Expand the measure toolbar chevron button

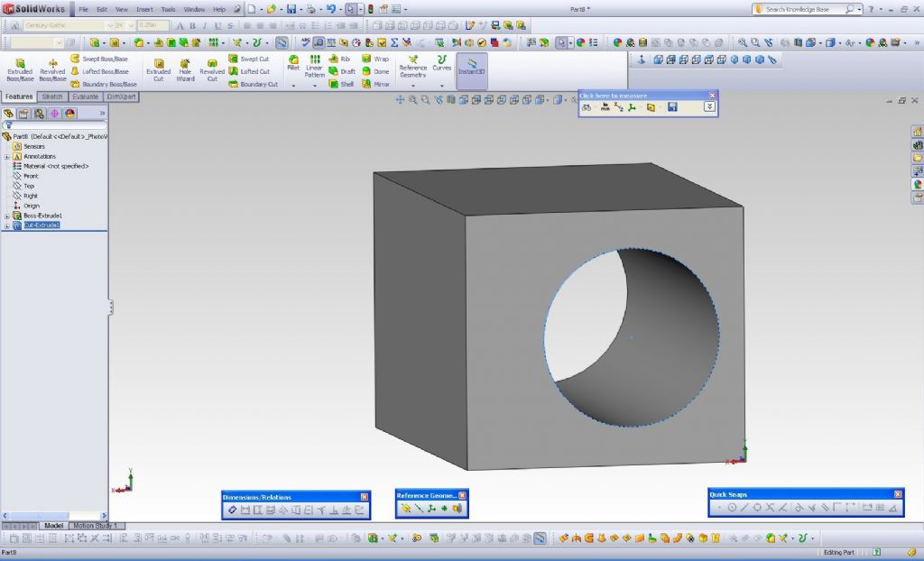[709, 106]
